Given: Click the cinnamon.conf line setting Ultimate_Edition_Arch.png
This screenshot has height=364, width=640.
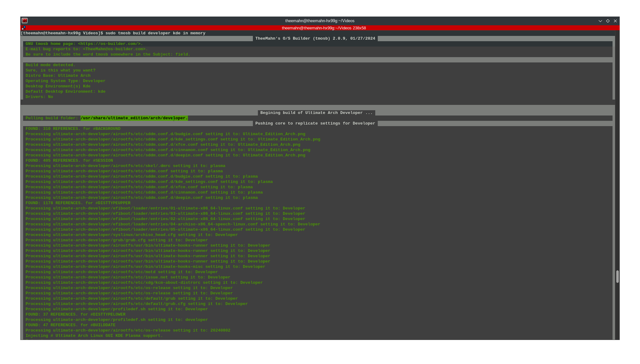Looking at the screenshot, I should pyautogui.click(x=168, y=150).
